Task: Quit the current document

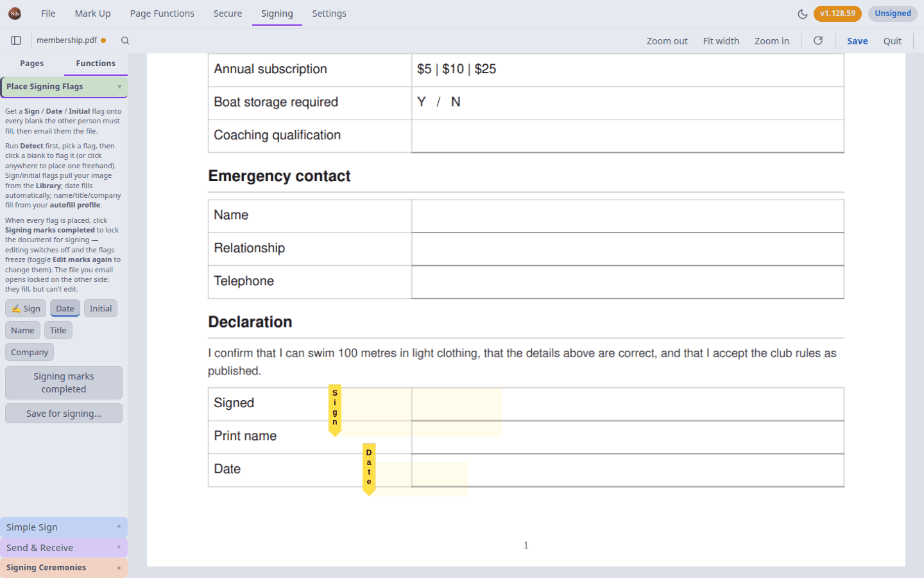Action: coord(893,41)
